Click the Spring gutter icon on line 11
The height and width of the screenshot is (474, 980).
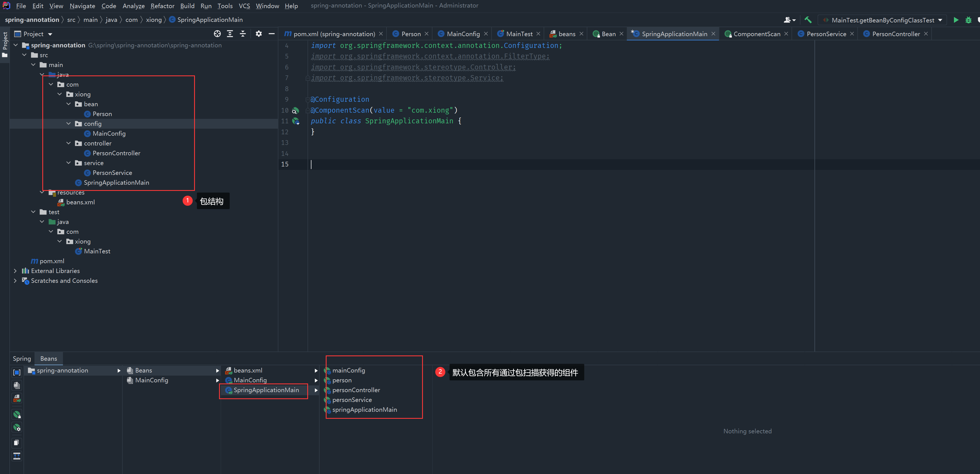coord(295,121)
